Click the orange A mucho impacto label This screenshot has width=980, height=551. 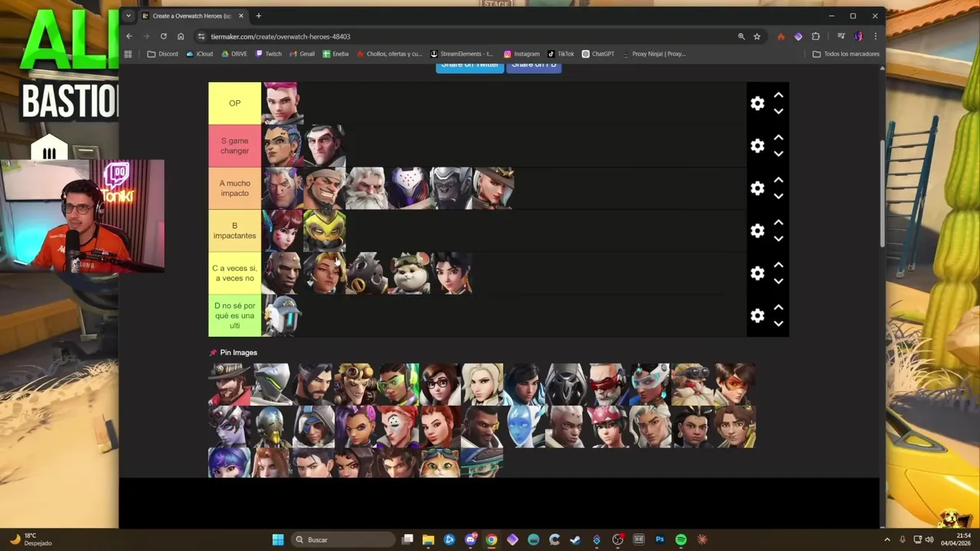pos(235,188)
